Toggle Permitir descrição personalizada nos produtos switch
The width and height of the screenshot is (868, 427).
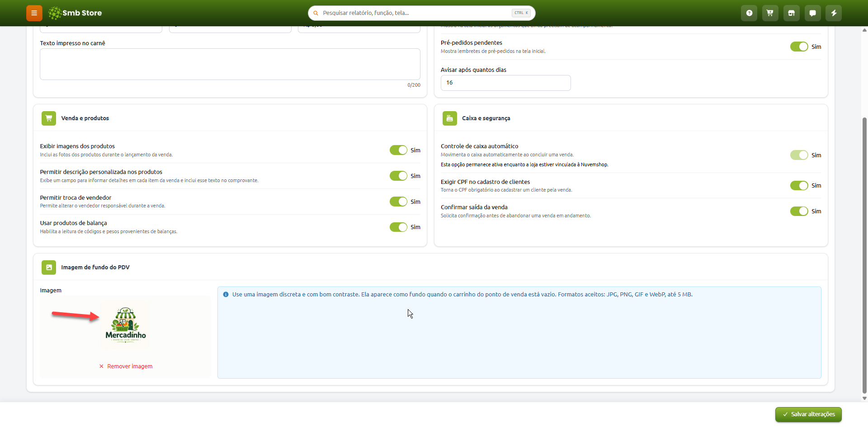398,176
